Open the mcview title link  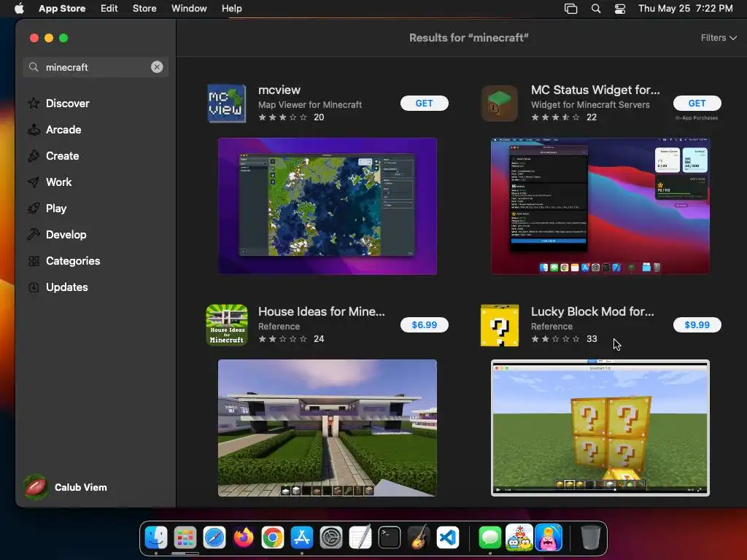[279, 90]
